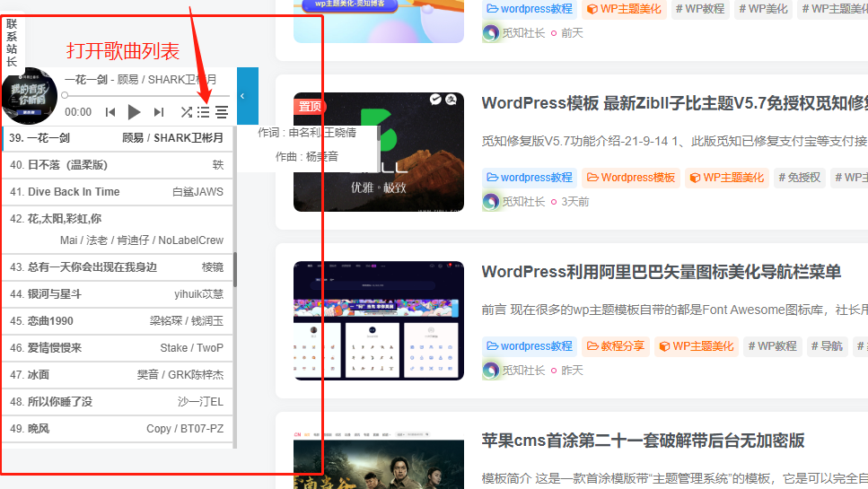
Task: Select song 42. 花,太阳,彩虹,你
Action: pos(118,230)
